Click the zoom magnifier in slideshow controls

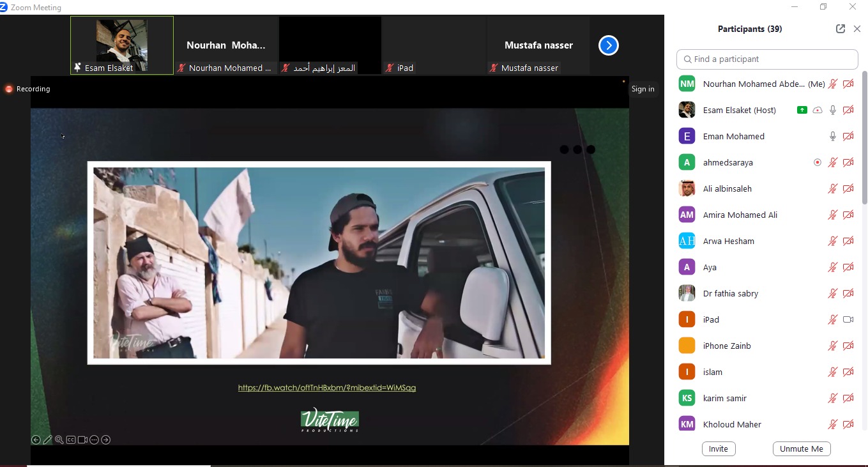coord(59,440)
